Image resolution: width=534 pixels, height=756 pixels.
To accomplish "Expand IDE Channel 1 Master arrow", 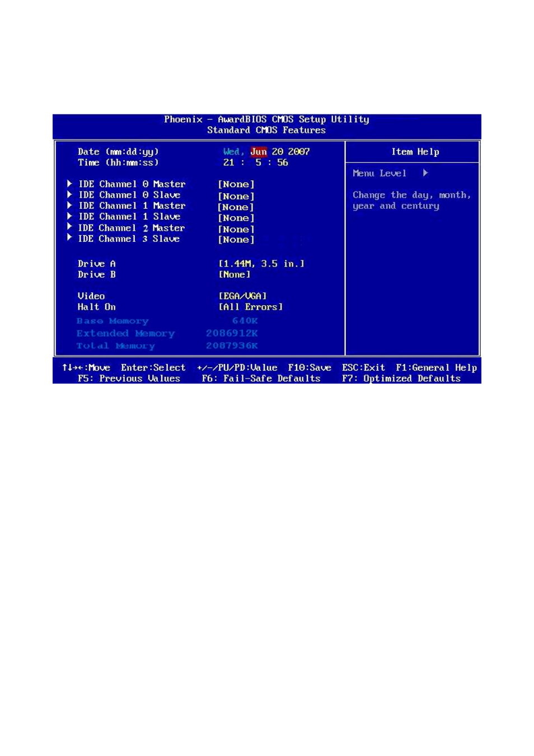I will pyautogui.click(x=69, y=205).
